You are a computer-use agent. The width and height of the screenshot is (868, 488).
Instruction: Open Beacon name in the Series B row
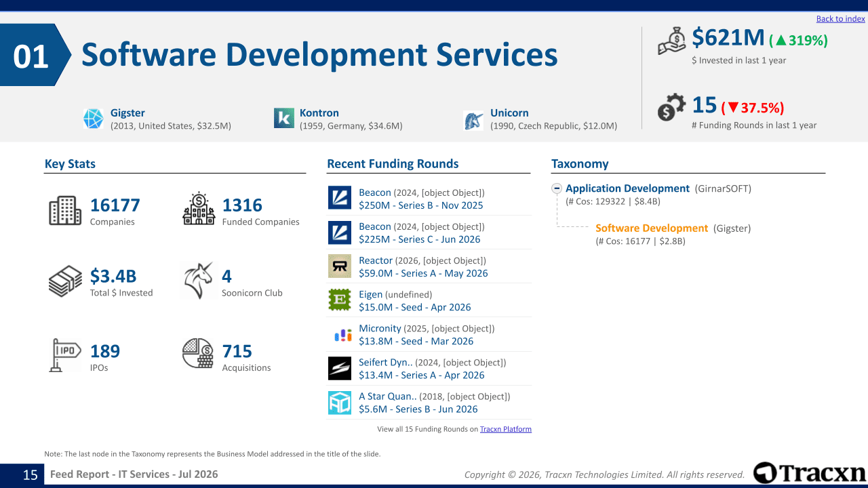click(375, 192)
